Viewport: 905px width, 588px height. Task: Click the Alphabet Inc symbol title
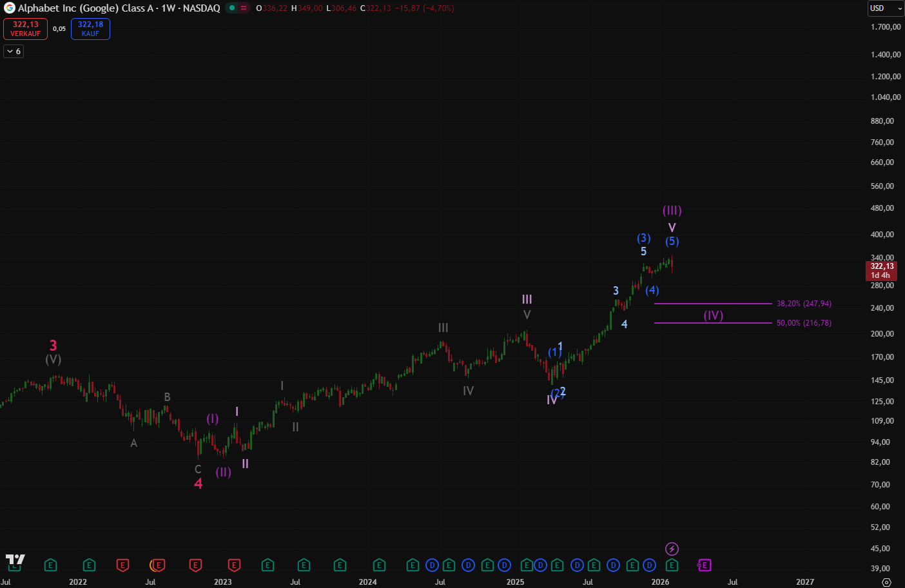coord(119,8)
